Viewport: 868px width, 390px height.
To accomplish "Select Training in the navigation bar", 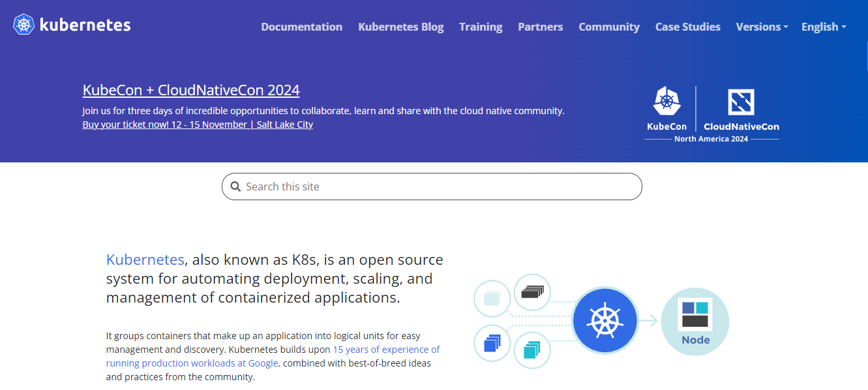I will [x=481, y=27].
